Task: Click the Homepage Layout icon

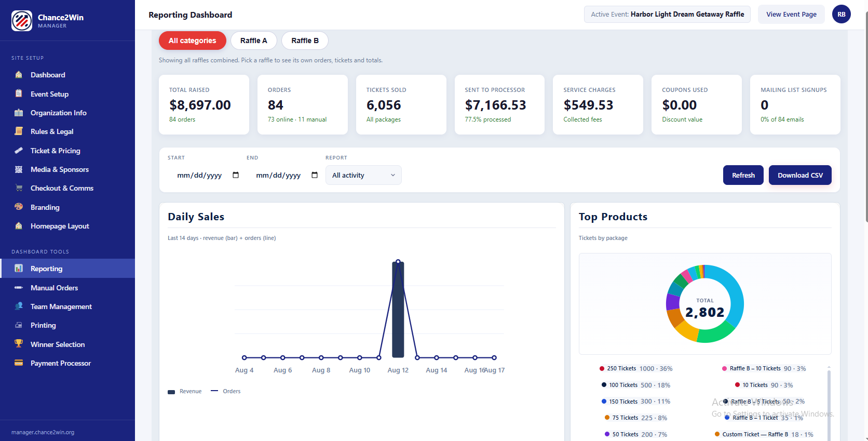Action: click(x=19, y=226)
